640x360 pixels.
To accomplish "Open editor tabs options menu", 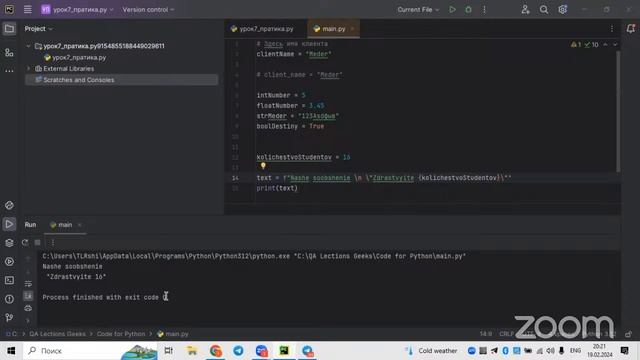I will [x=611, y=29].
